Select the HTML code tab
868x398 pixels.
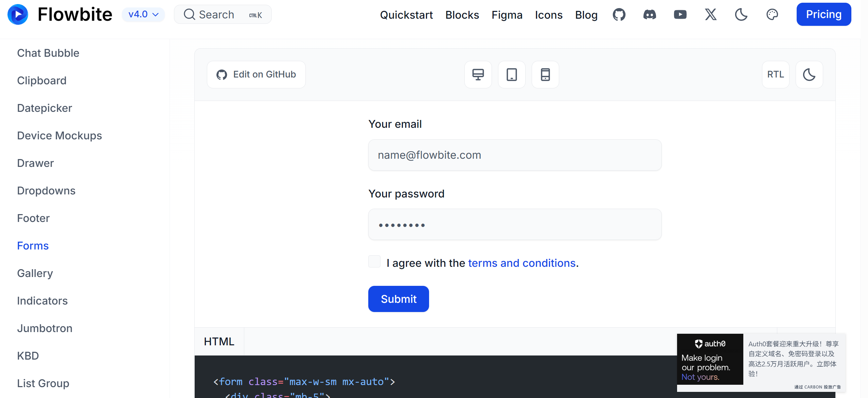coord(219,342)
